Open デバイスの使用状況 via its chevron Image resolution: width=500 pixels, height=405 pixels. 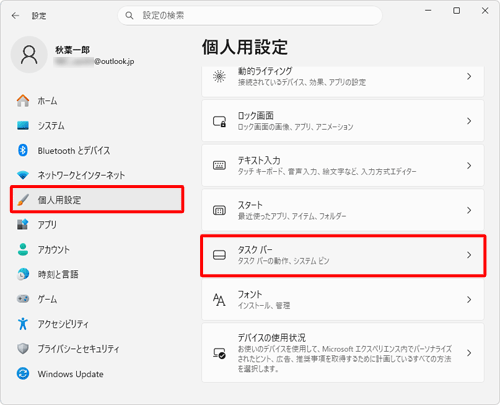[469, 353]
